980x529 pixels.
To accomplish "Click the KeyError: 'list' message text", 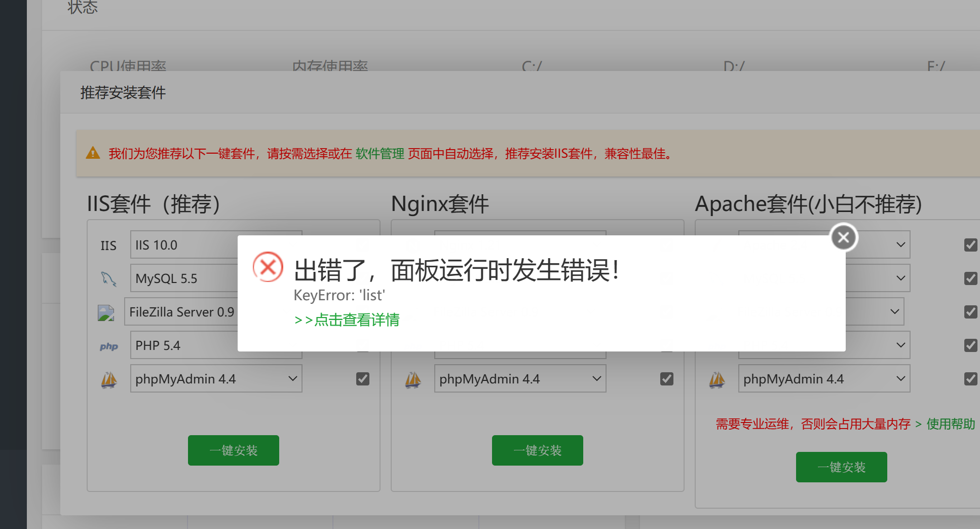I will [x=340, y=295].
